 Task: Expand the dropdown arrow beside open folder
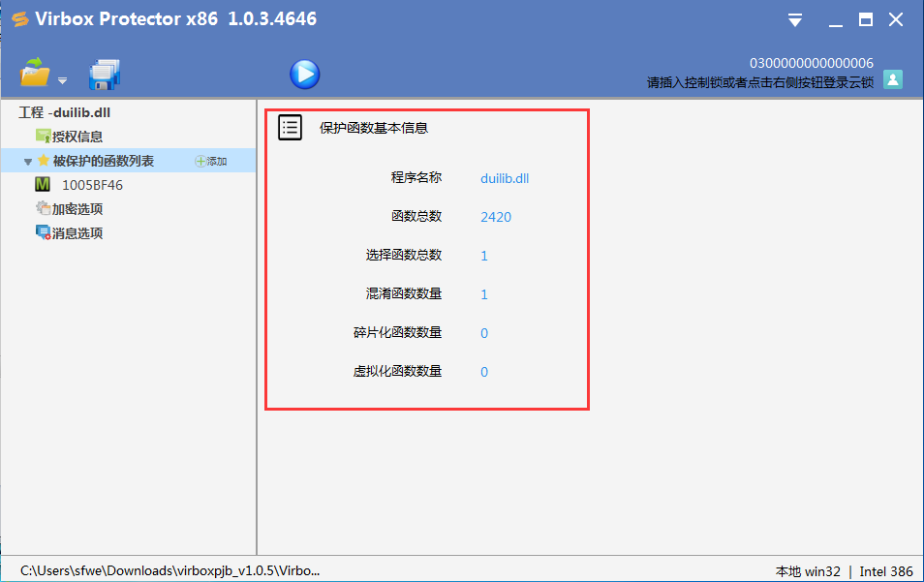62,80
